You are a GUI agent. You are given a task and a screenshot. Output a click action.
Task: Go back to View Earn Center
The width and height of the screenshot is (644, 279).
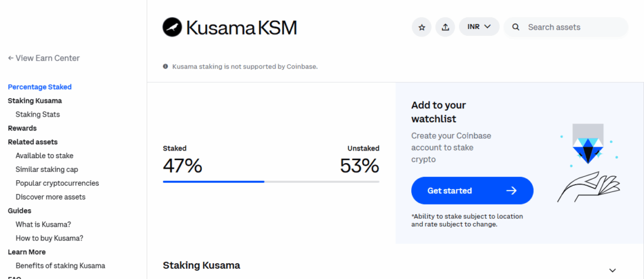[x=43, y=58]
